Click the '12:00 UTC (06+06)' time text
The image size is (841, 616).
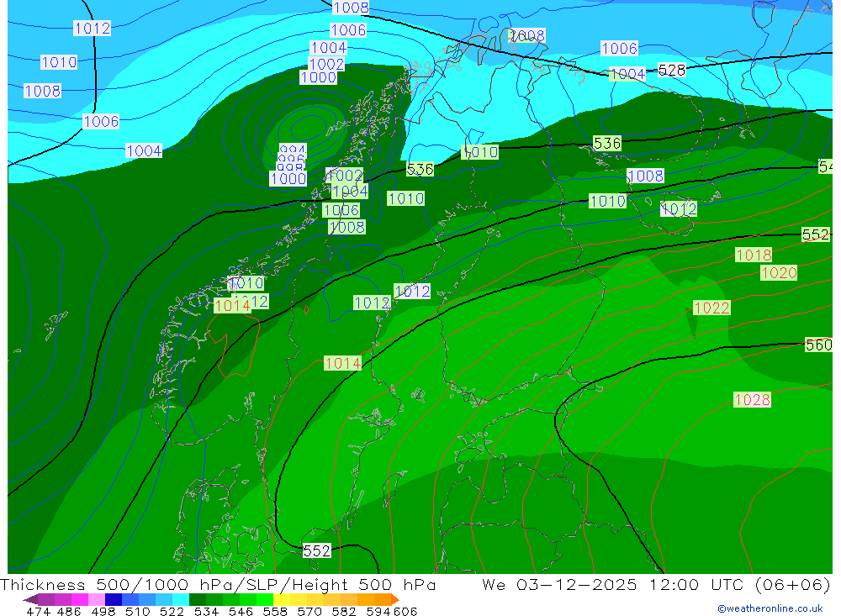(739, 584)
